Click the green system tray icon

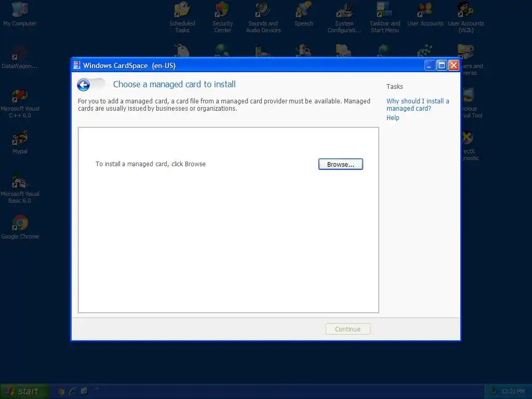[494, 392]
